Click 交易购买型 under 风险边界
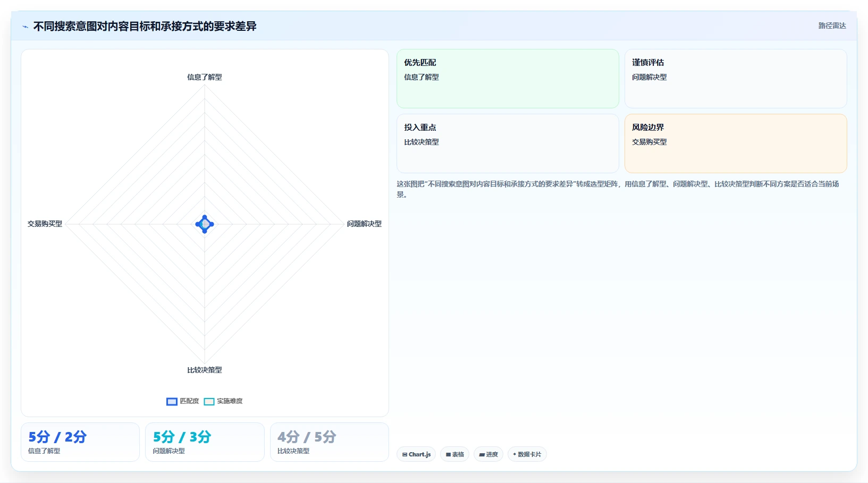The width and height of the screenshot is (868, 483). pyautogui.click(x=650, y=142)
